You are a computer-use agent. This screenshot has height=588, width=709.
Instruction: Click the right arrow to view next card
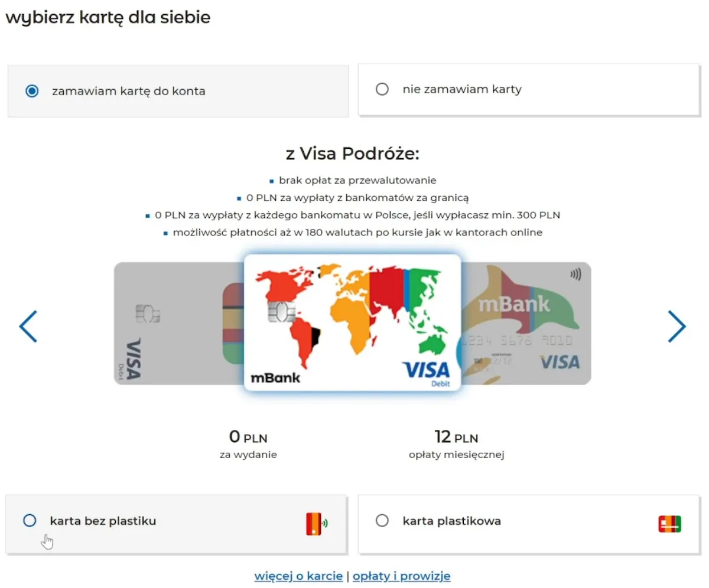click(677, 326)
